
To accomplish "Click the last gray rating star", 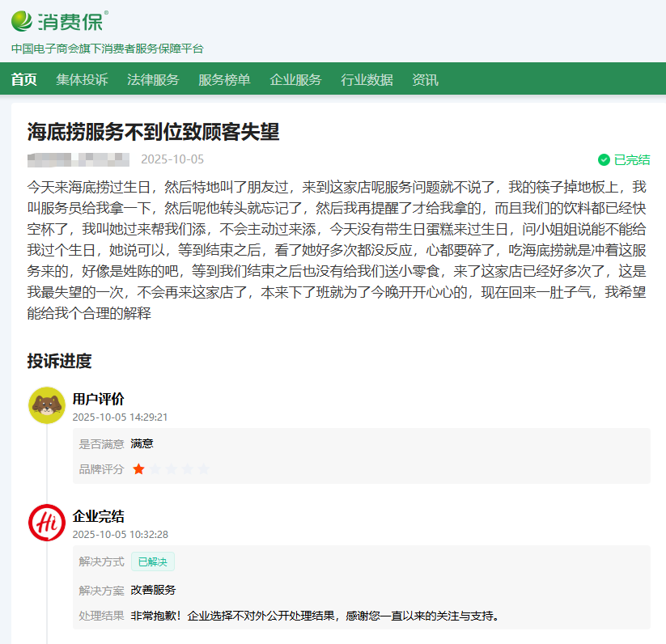I will pos(203,468).
